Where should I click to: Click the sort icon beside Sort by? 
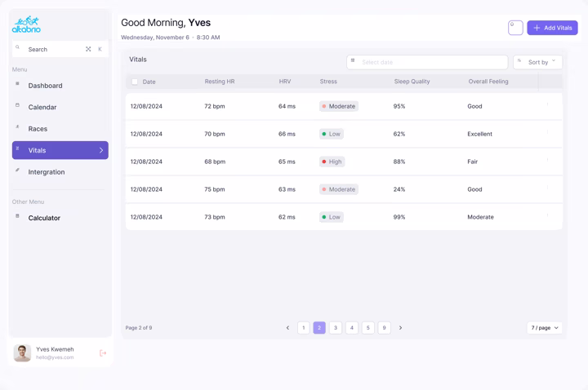519,60
